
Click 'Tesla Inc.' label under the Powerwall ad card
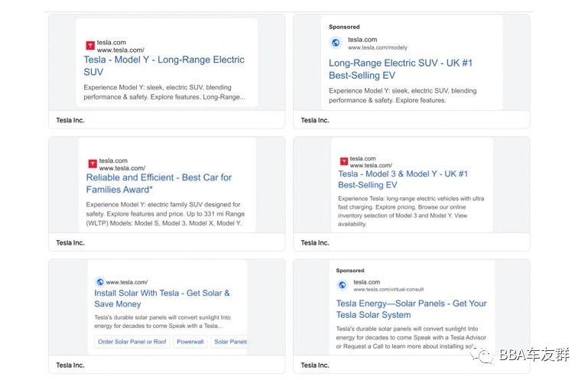click(70, 365)
